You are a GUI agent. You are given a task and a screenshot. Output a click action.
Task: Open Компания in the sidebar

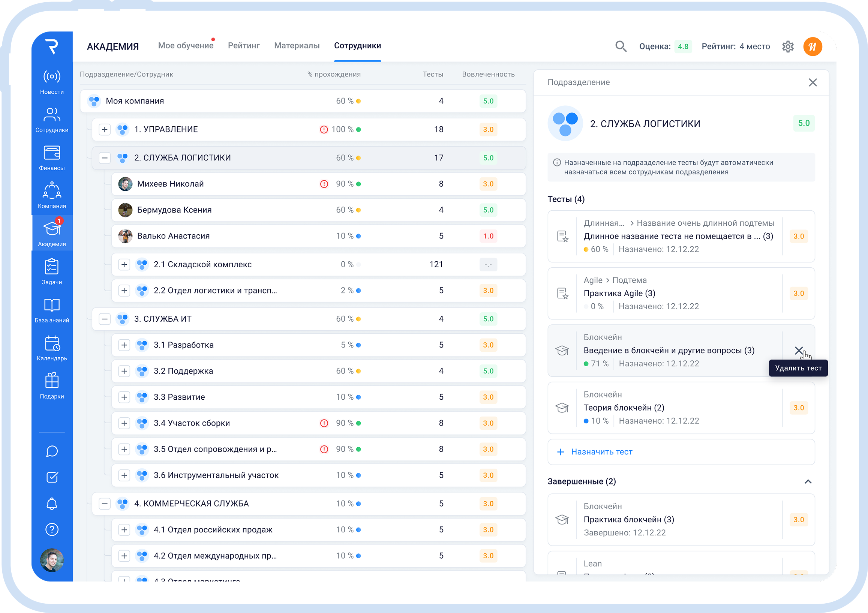52,196
